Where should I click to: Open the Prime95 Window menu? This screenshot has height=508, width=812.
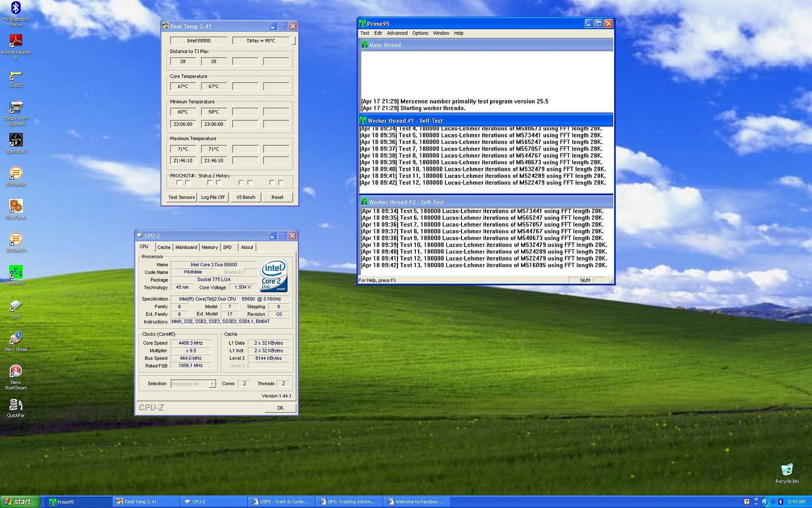[x=441, y=33]
